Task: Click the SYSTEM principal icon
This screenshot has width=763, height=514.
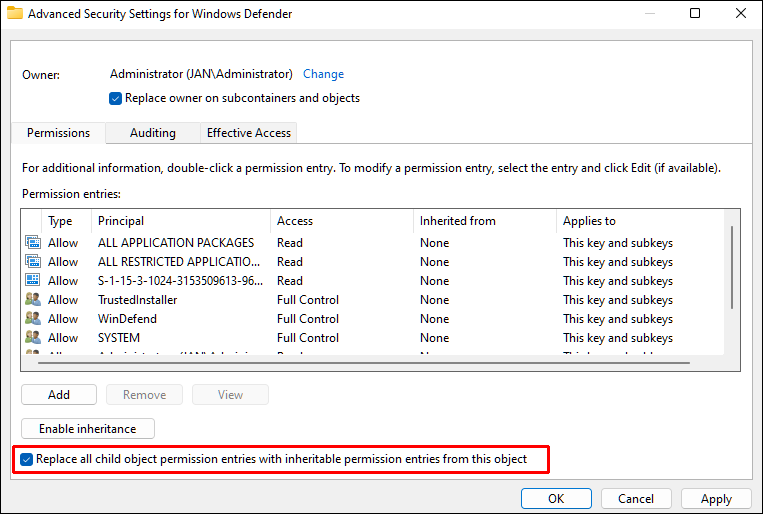Action: tap(32, 338)
